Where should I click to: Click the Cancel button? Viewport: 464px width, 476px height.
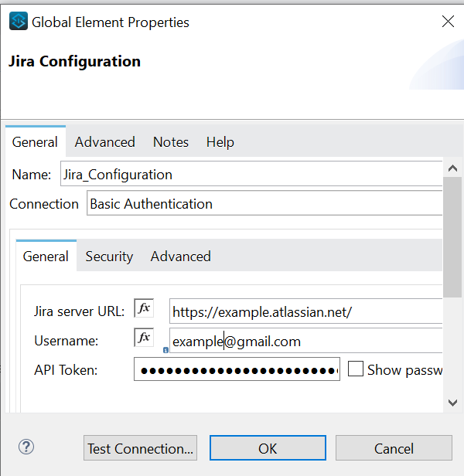point(394,448)
